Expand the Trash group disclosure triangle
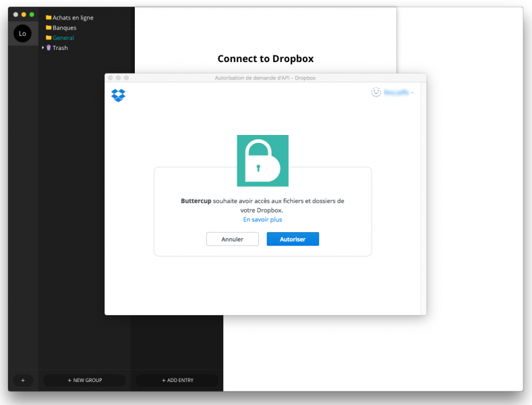Image resolution: width=532 pixels, height=405 pixels. click(43, 47)
